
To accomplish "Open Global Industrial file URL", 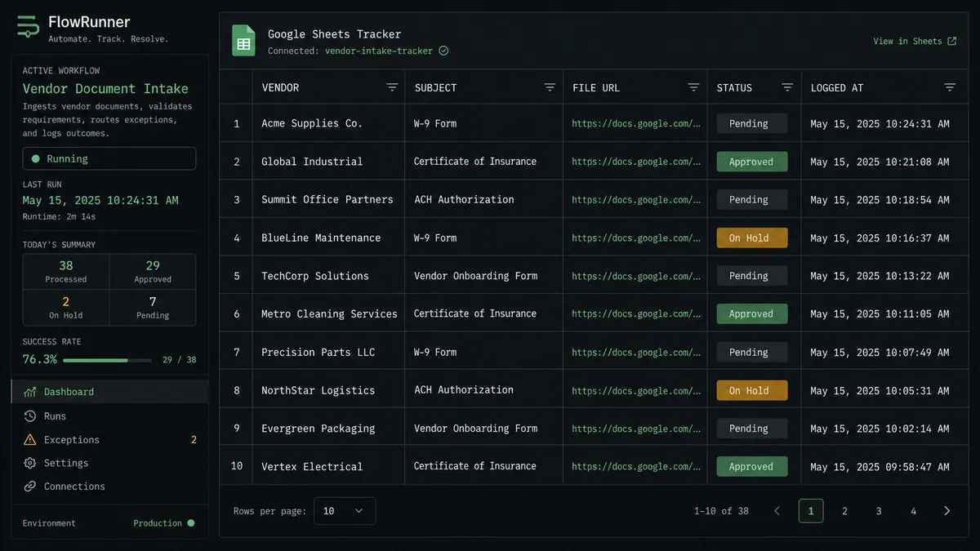I will [636, 162].
